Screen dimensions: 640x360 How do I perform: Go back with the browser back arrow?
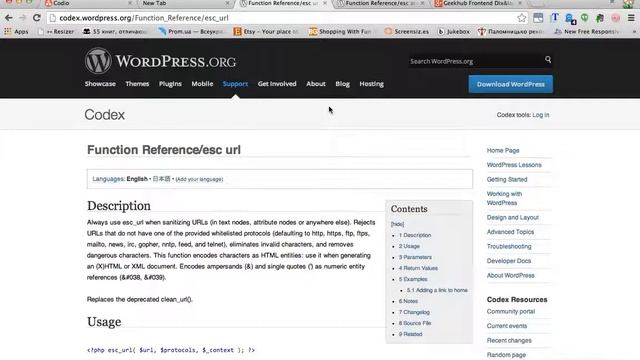(9, 18)
